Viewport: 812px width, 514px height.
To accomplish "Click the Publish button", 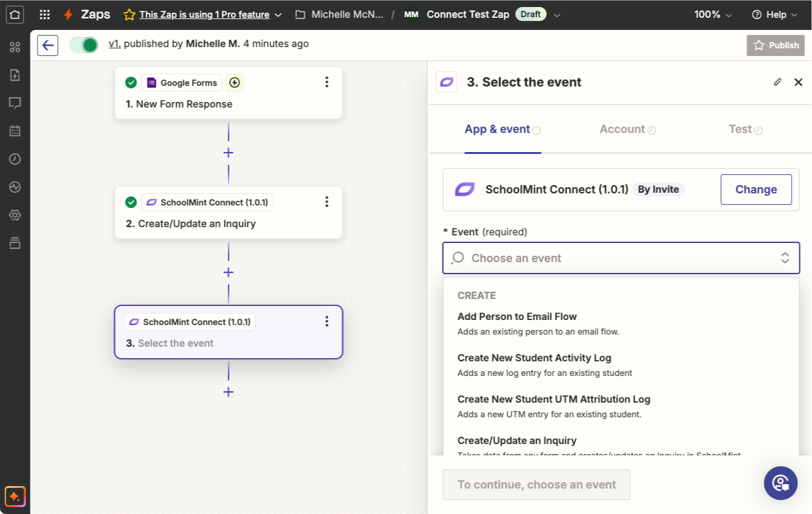I will (776, 45).
